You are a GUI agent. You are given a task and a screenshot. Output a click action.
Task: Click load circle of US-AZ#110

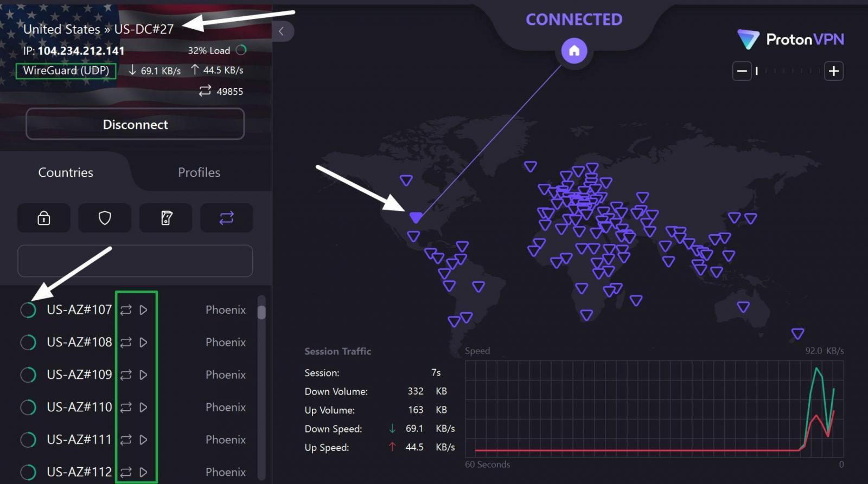[x=28, y=407]
